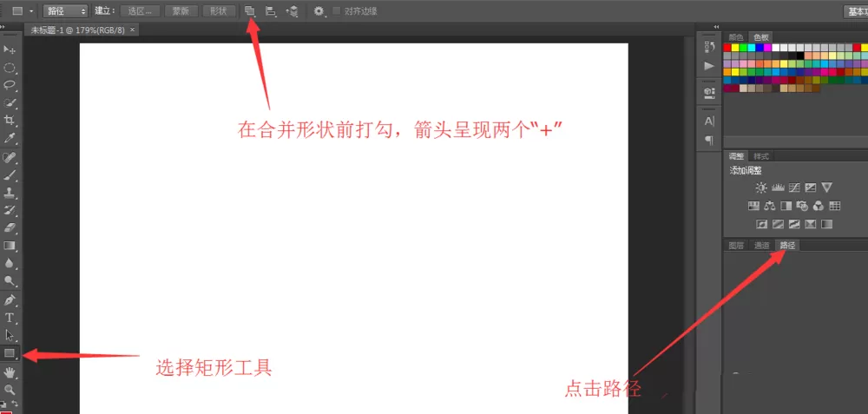Open the Paragraph panel icon

709,140
